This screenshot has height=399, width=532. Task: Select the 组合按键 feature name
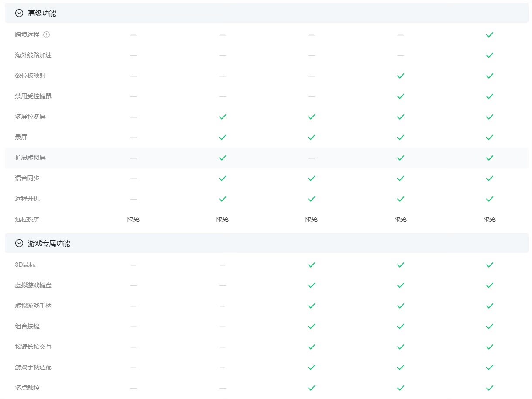coord(27,326)
